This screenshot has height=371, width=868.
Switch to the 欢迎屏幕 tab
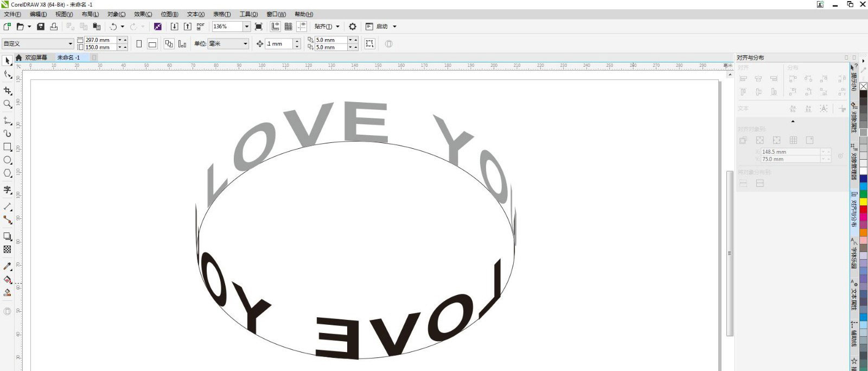[x=36, y=58]
